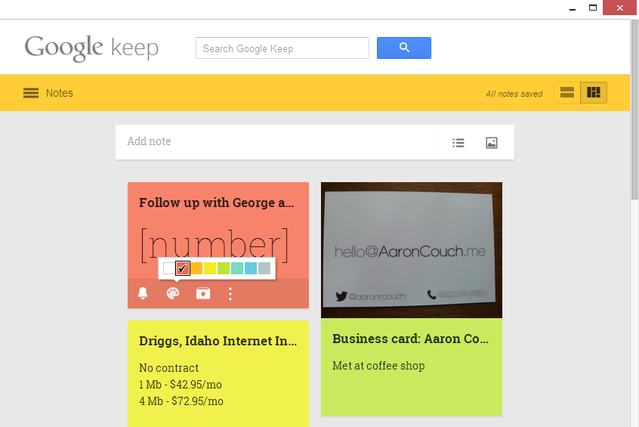Open the Driggs, Idaho Internet note title

(218, 341)
